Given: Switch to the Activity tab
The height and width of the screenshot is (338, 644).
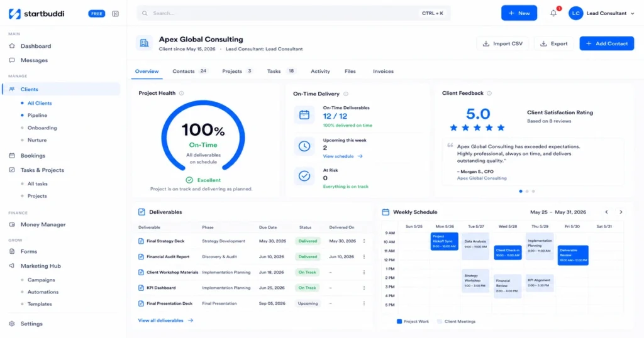Looking at the screenshot, I should pos(320,72).
